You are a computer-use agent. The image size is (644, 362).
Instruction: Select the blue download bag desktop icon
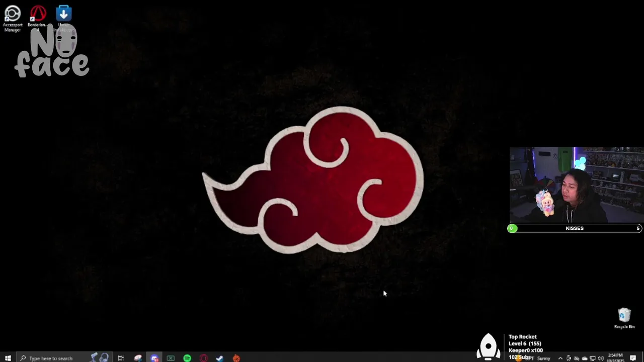63,18
